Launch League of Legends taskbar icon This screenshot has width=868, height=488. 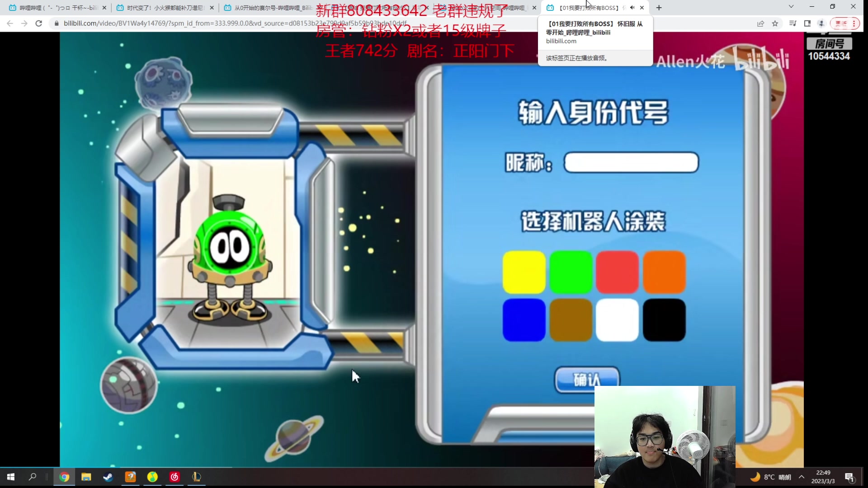(x=197, y=477)
